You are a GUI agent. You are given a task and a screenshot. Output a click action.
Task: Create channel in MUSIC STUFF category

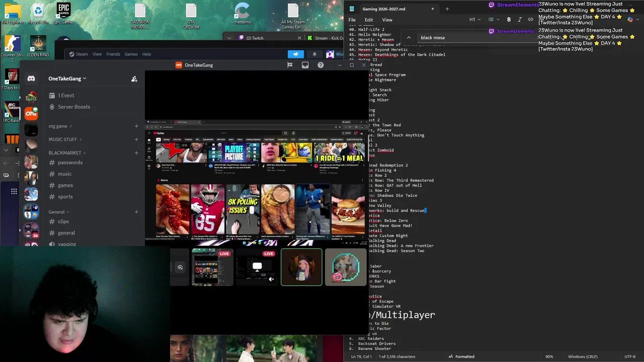click(x=136, y=139)
